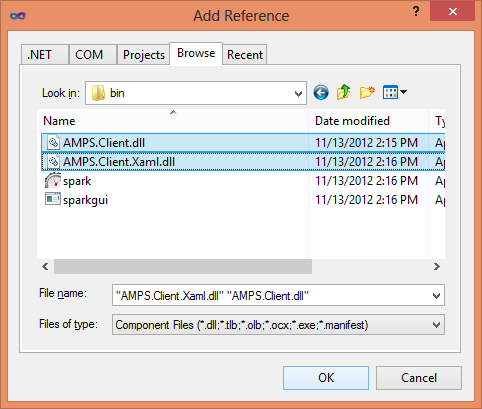482x409 pixels.
Task: Click the help question mark button
Action: (x=416, y=12)
